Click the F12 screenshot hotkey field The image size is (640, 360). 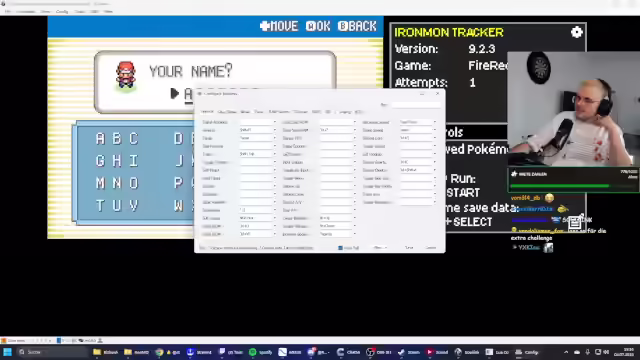255,210
